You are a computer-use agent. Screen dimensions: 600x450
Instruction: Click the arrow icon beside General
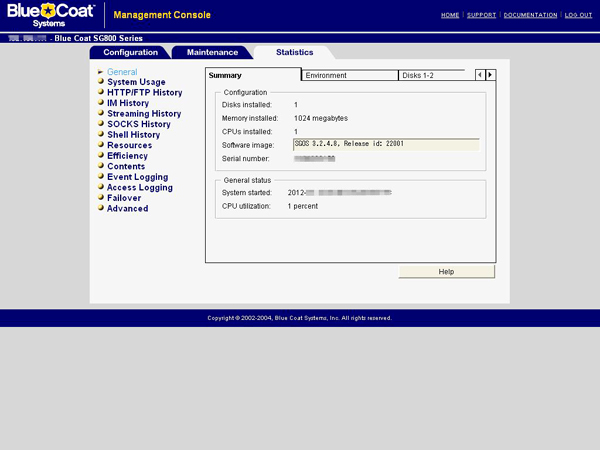[101, 72]
